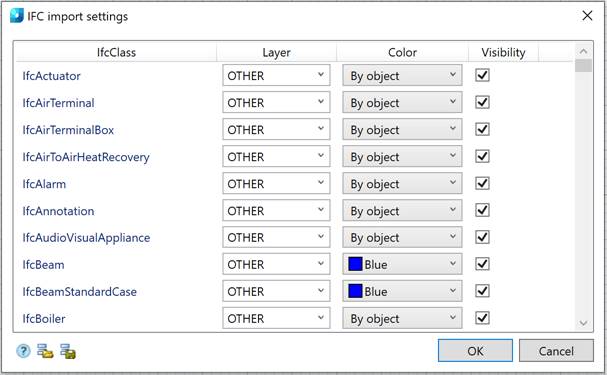
Task: Select the IfcBeam class name
Action: (43, 264)
